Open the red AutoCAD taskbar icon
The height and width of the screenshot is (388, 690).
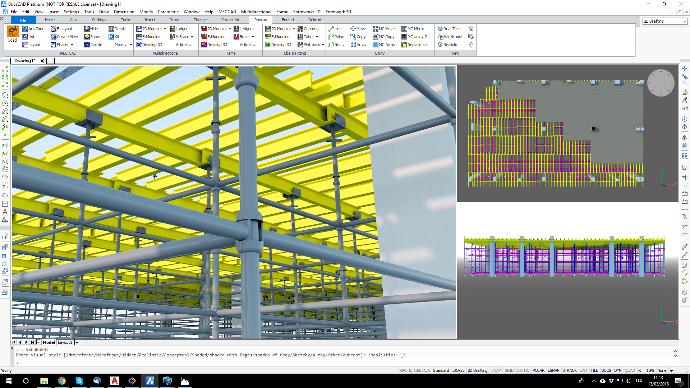tap(114, 381)
